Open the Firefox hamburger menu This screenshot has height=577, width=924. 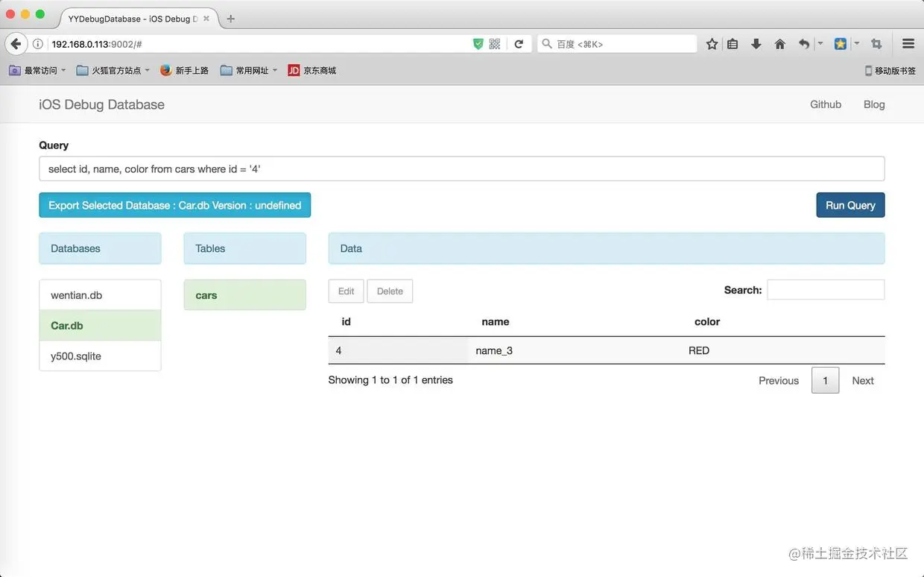[x=908, y=44]
